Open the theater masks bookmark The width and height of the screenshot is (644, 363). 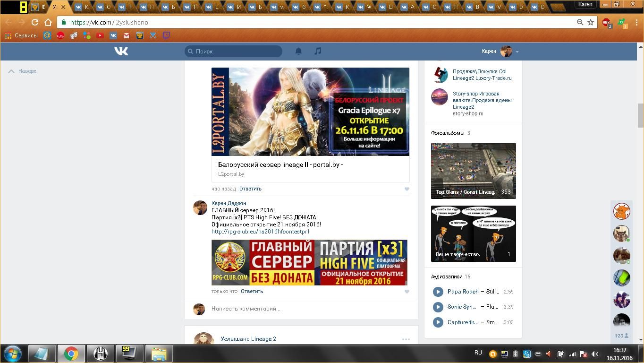tap(74, 35)
